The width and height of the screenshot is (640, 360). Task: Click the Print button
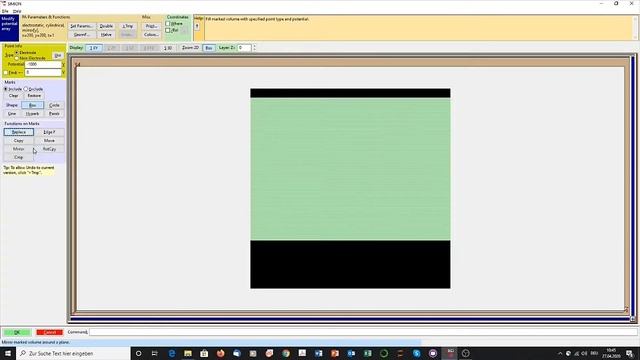tap(151, 26)
